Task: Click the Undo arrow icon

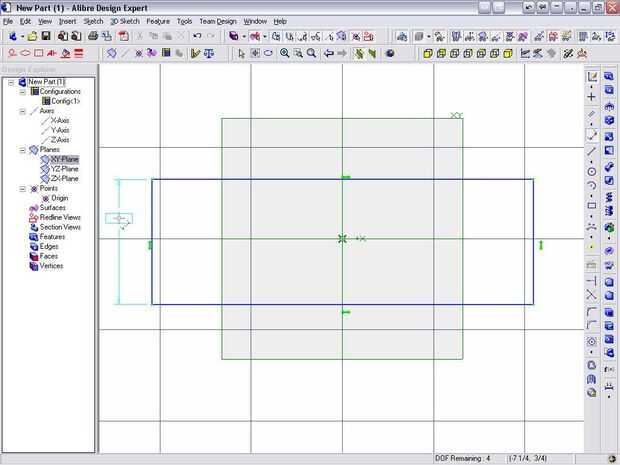Action: 197,36
